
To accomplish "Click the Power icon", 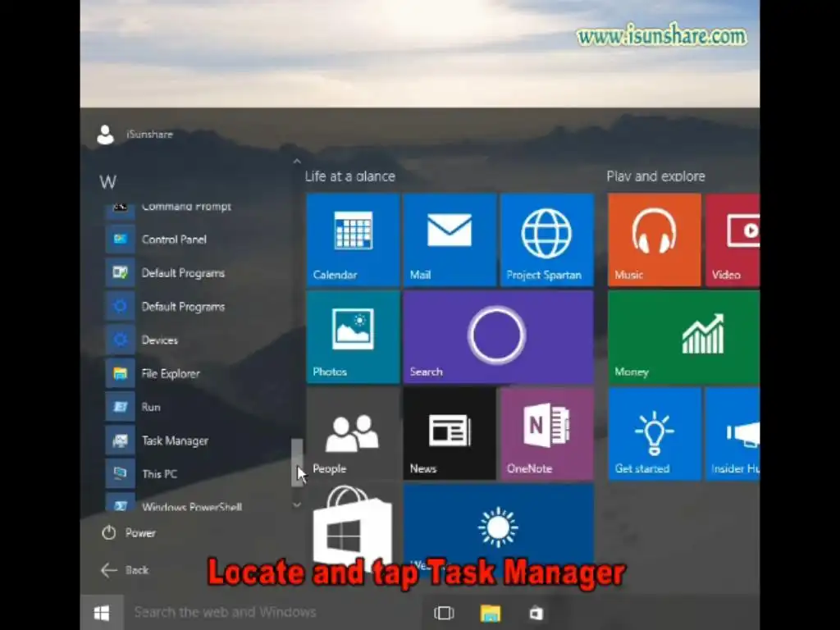I will coord(109,532).
